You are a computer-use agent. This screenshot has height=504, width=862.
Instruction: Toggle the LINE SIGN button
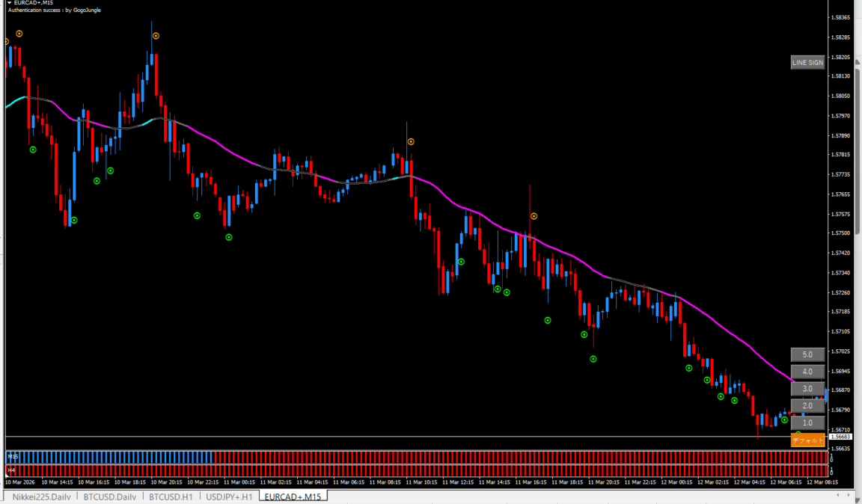pos(807,63)
